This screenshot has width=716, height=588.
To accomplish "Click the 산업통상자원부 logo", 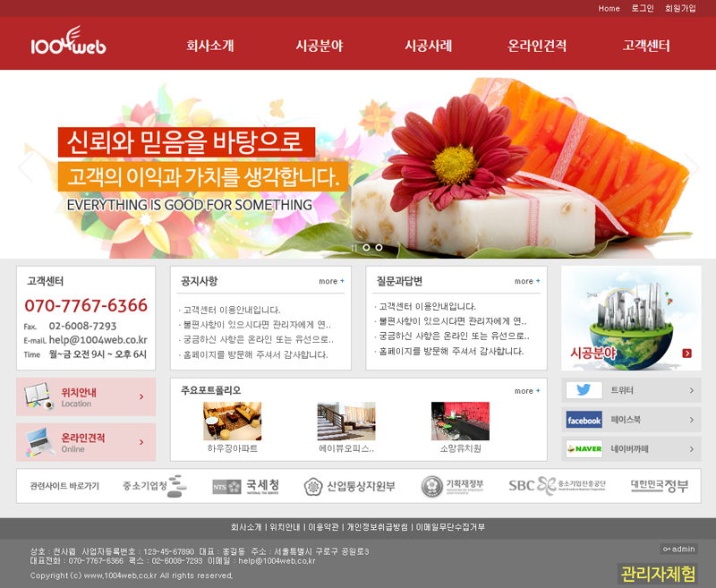I will (x=349, y=486).
